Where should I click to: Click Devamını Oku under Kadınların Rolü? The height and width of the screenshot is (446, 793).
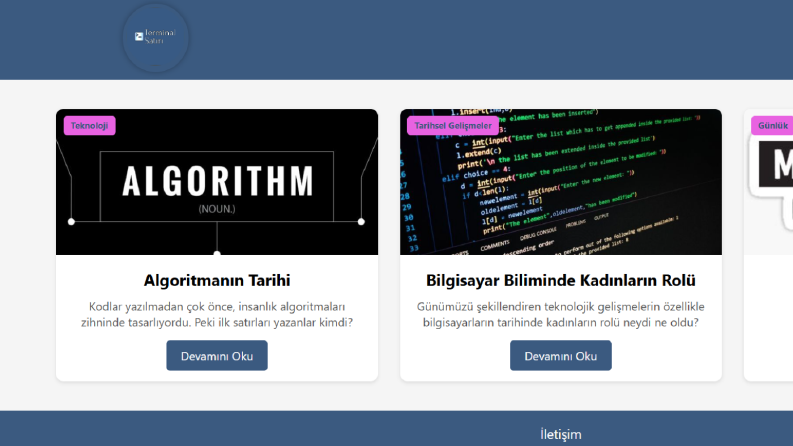[561, 355]
